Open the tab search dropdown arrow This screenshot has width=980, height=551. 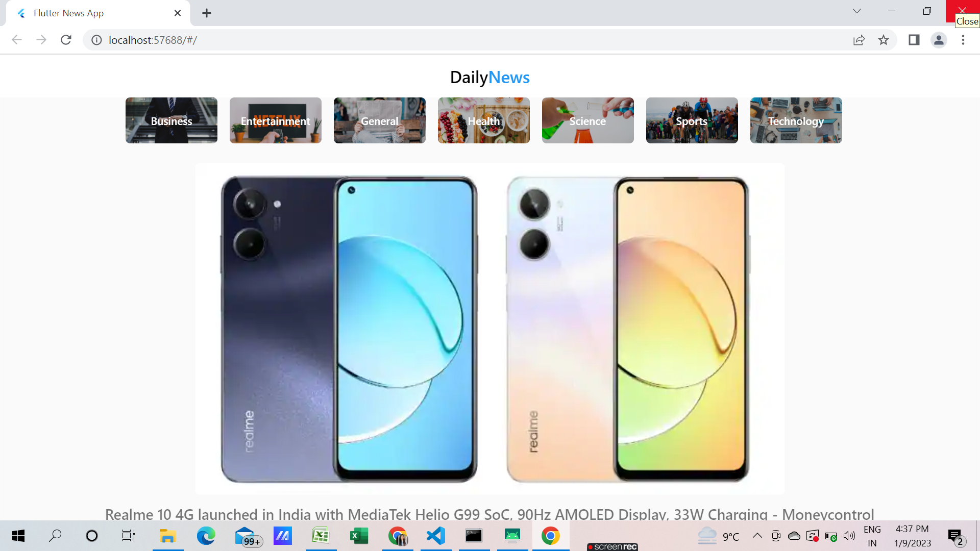856,11
